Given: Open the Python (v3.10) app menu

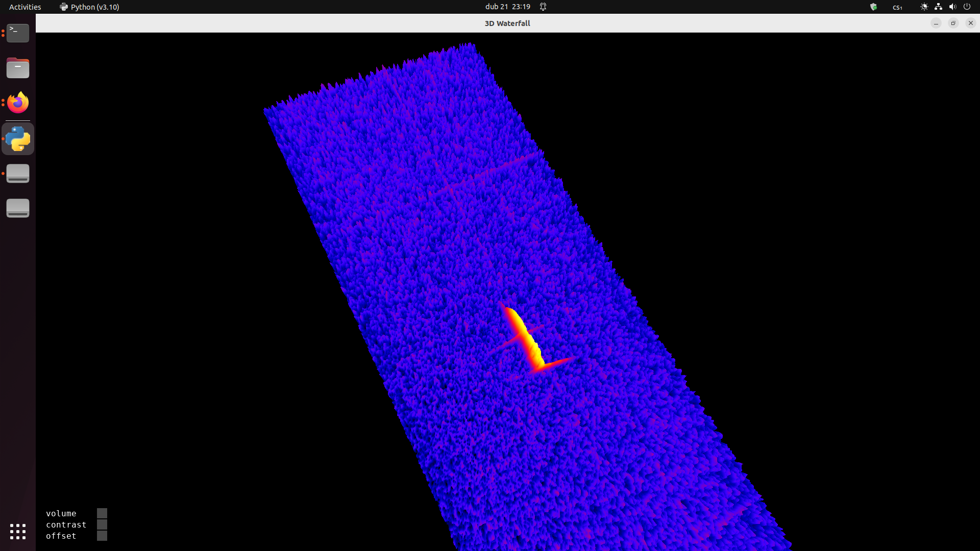Looking at the screenshot, I should coord(90,7).
